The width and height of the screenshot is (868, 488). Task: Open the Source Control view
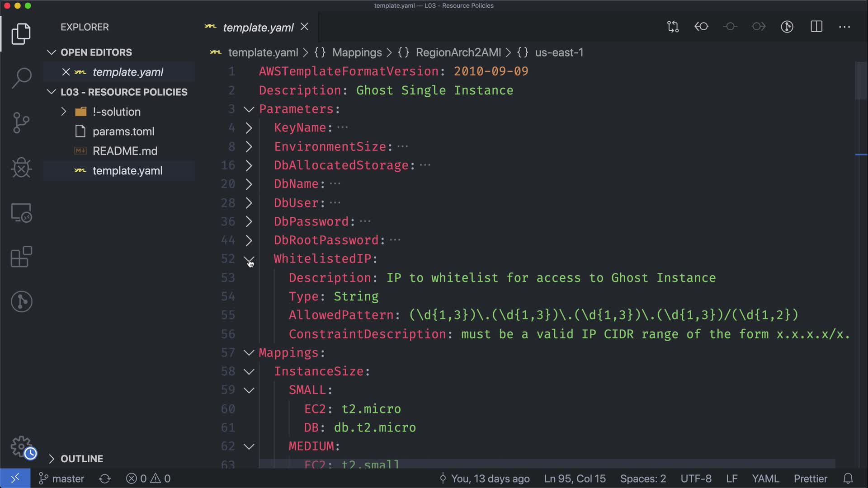[21, 123]
